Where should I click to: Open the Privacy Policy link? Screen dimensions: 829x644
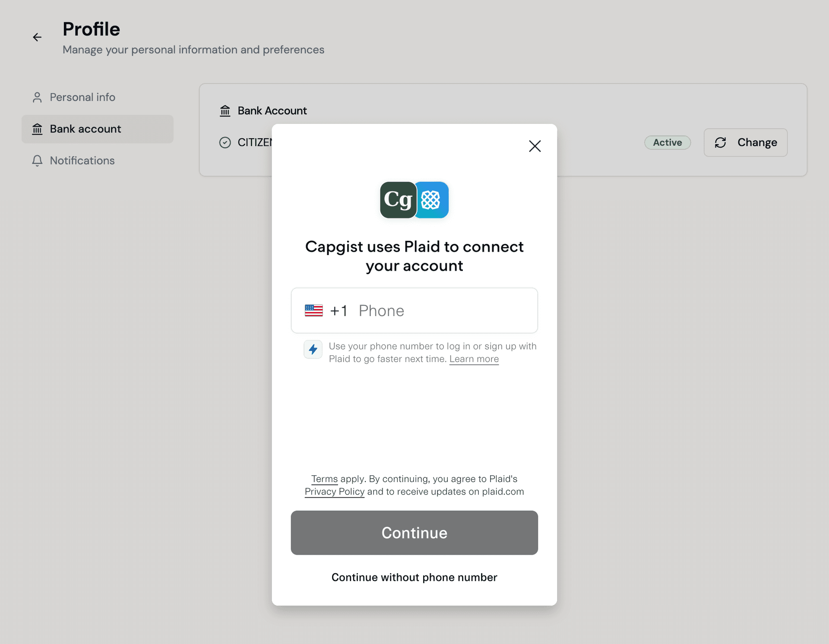tap(335, 492)
